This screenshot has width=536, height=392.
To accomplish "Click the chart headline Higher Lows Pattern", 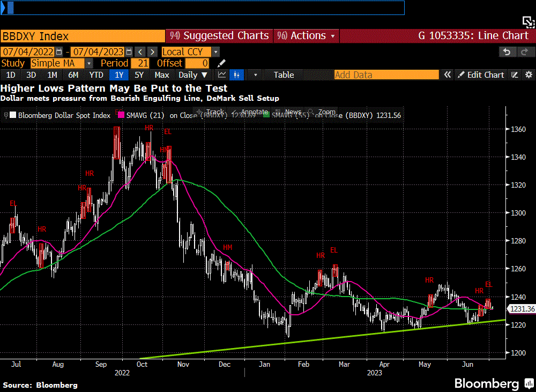I will 114,88.
